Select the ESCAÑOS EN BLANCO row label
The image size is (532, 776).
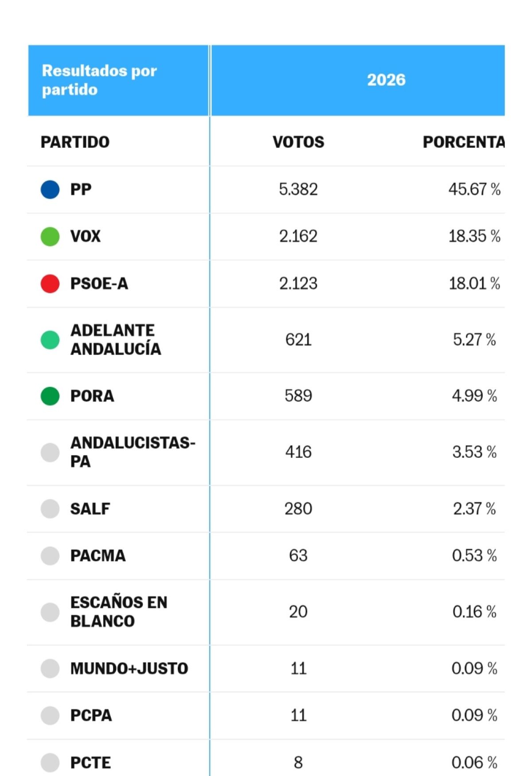coord(119,612)
